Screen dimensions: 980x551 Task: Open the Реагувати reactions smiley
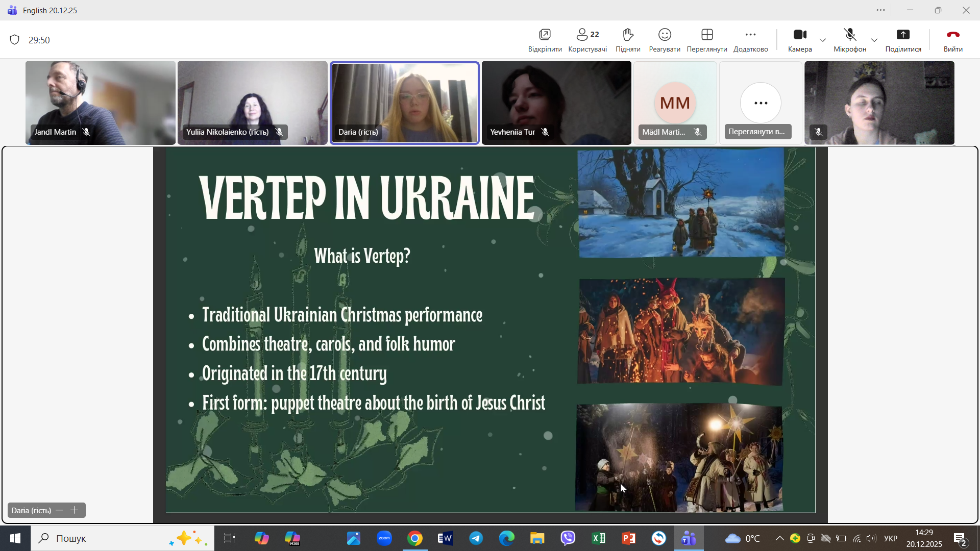coord(664,40)
